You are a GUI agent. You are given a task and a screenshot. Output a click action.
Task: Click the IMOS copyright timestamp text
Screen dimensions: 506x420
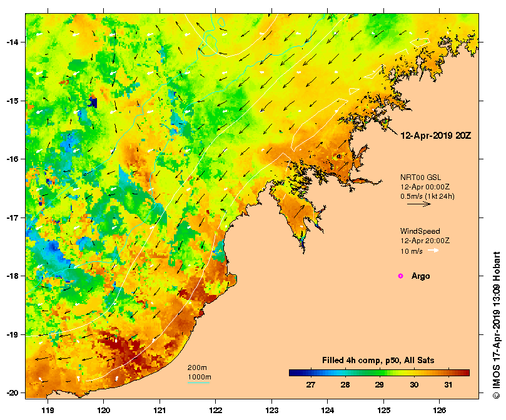click(497, 325)
